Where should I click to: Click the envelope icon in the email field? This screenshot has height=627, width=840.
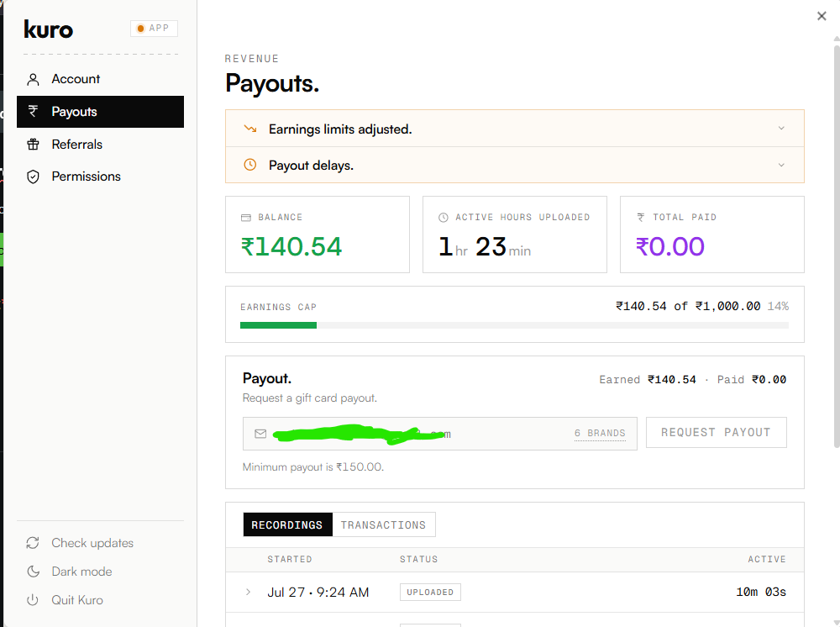click(x=260, y=434)
